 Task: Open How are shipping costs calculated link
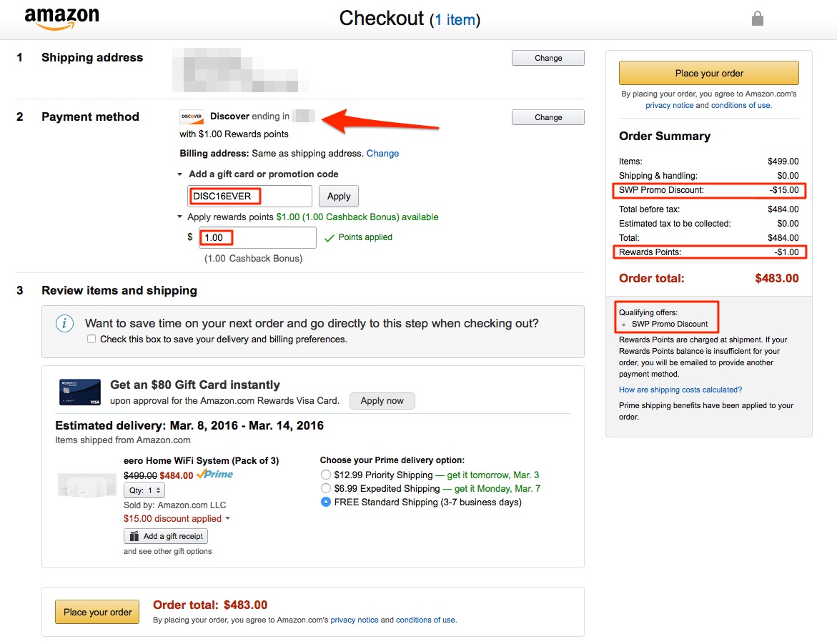coord(680,390)
